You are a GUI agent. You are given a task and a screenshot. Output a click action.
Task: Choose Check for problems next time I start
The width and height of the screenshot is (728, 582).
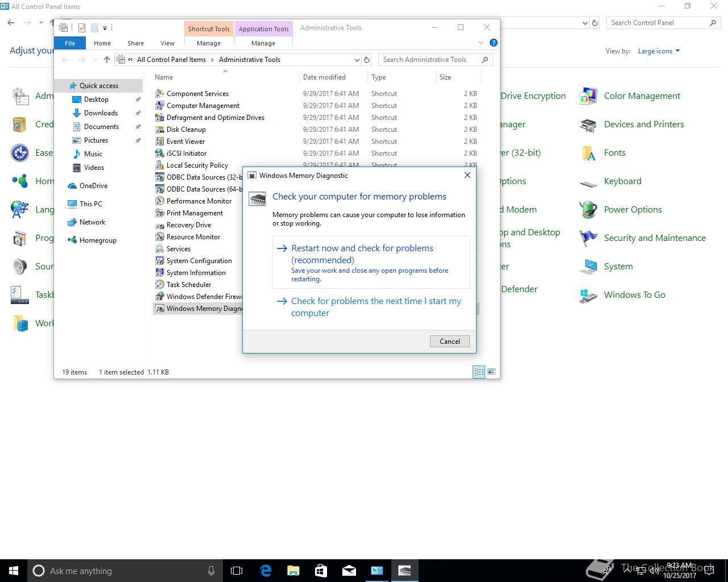click(x=371, y=307)
